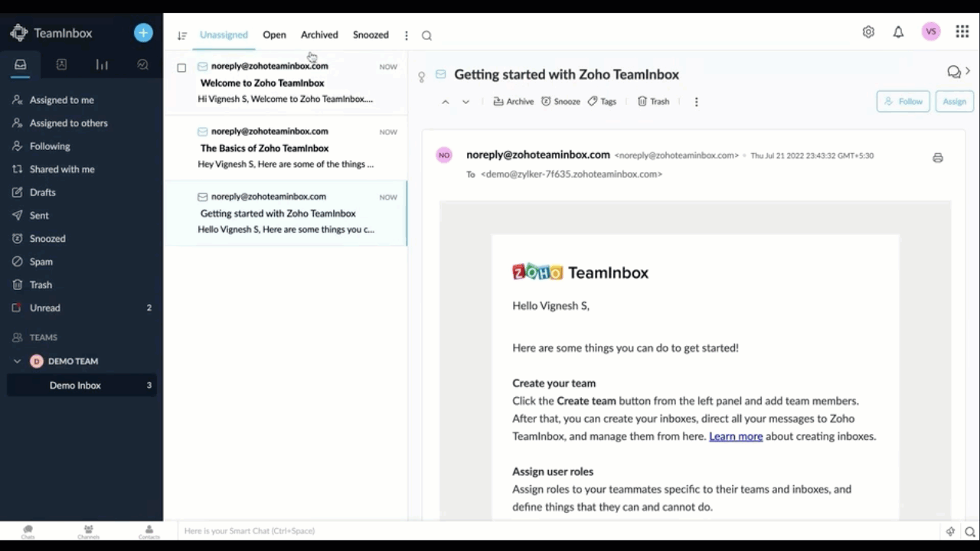This screenshot has height=551, width=980.
Task: Go to next conversation arrow
Action: (x=465, y=102)
